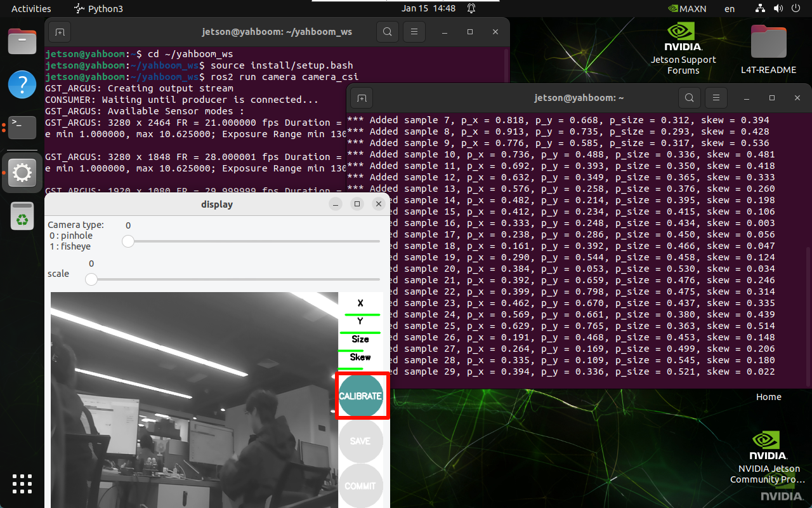Click the 'ros2 run camera camera_csi' command text

tap(285, 77)
